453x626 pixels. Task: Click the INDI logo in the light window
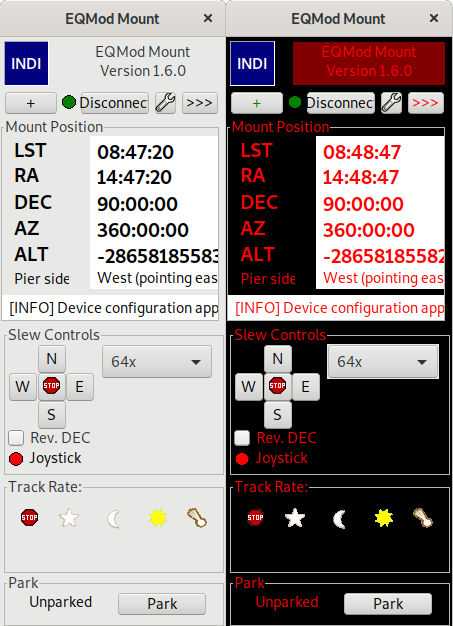click(x=26, y=63)
